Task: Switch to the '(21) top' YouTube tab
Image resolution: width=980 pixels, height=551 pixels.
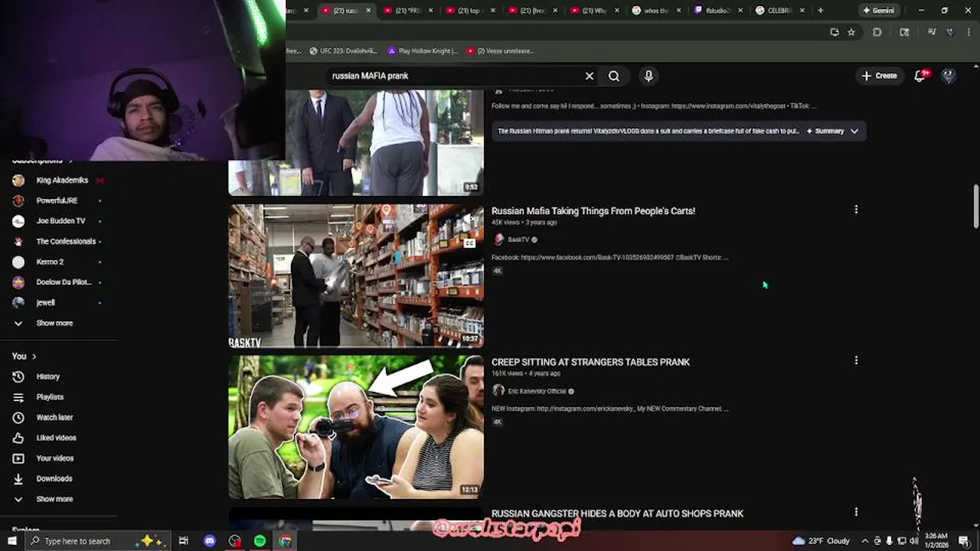Action: tap(469, 11)
